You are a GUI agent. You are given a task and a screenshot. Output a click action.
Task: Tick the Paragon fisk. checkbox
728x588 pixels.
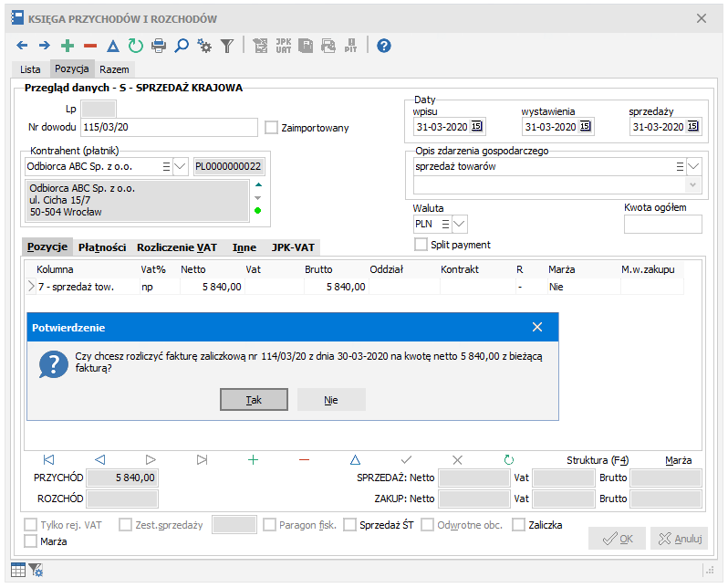(x=269, y=525)
